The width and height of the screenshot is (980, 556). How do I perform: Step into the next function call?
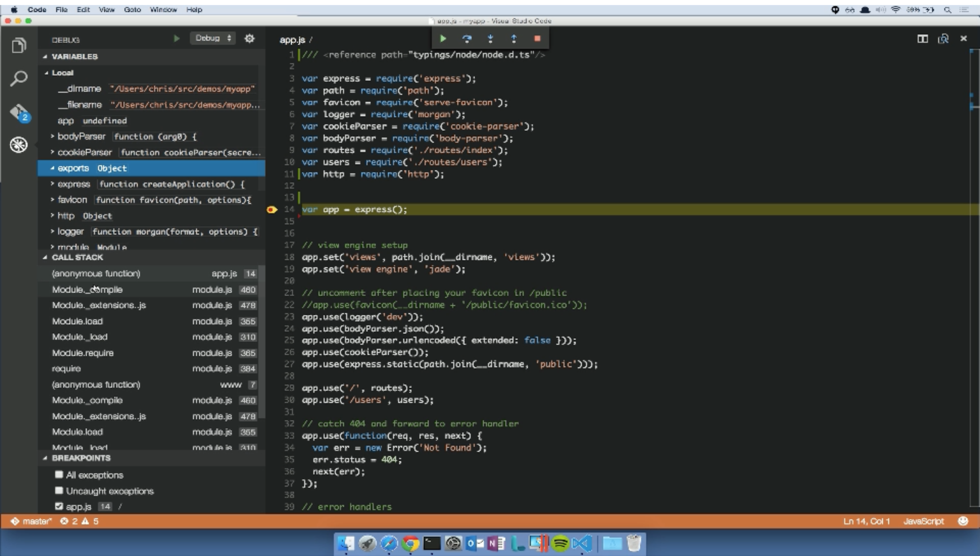(490, 38)
